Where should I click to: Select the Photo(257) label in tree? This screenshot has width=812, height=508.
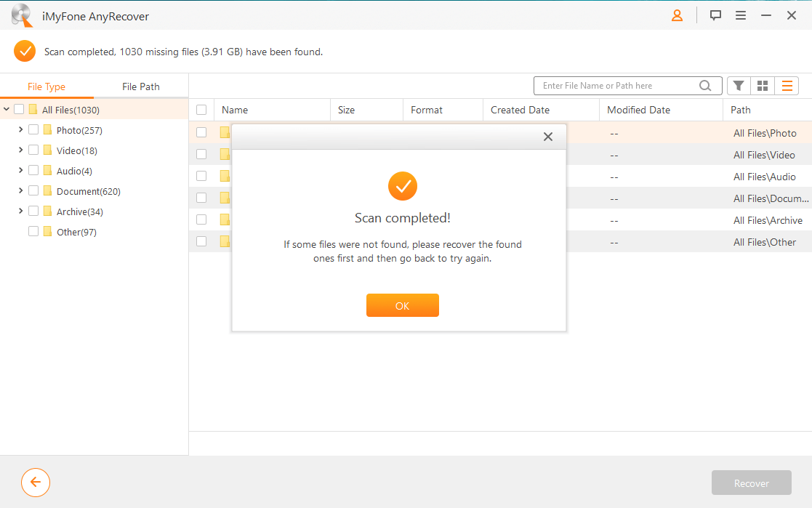(79, 130)
